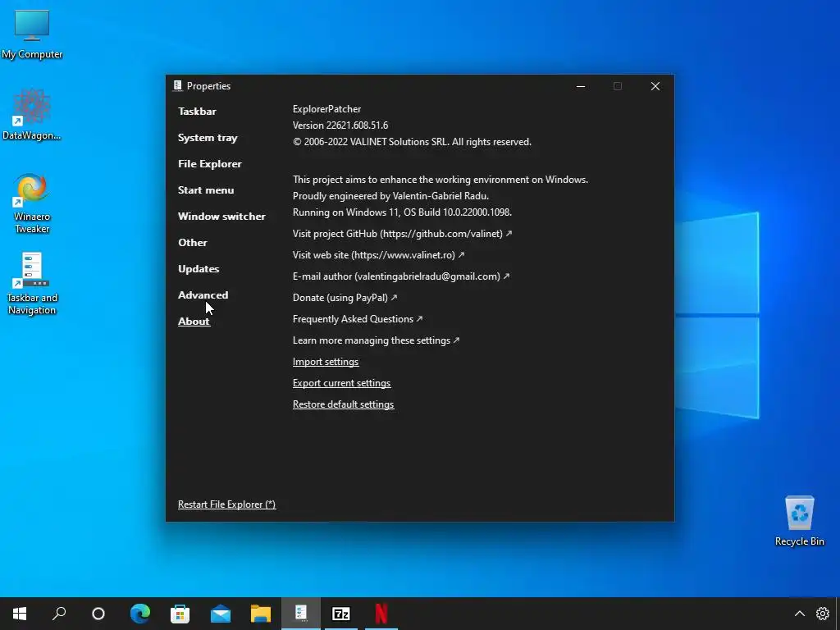Click the ExplorerPatcher version text

point(340,126)
